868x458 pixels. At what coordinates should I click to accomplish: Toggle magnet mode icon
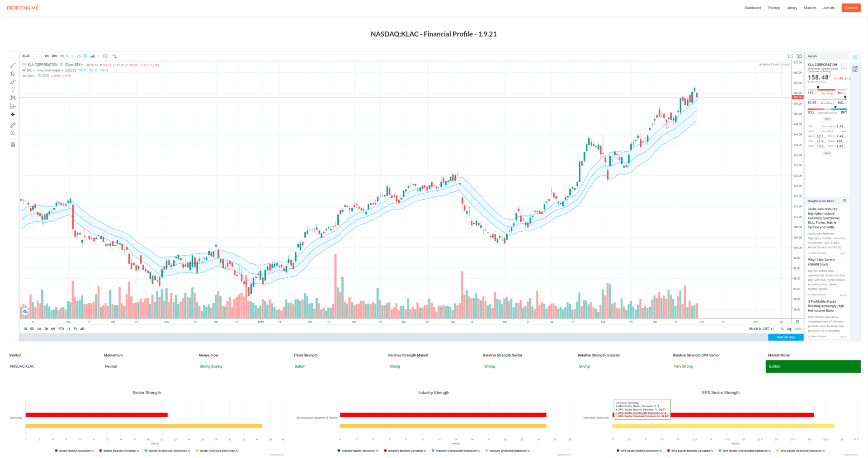13,145
